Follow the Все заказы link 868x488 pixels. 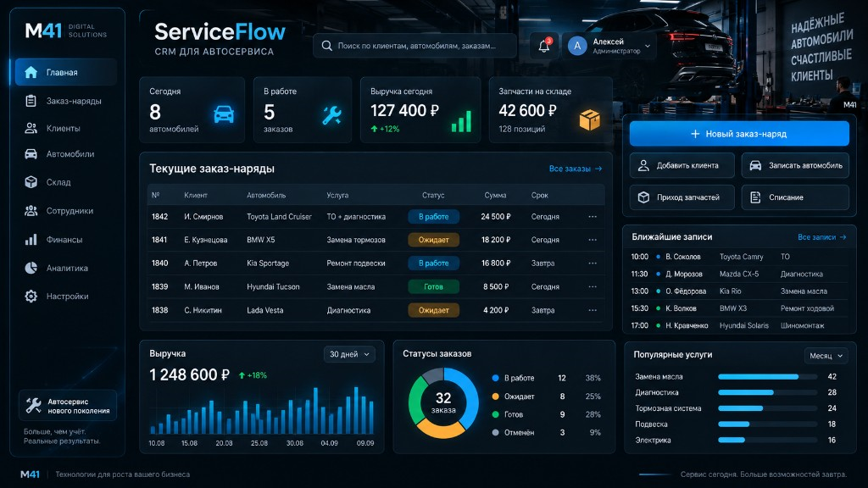576,169
